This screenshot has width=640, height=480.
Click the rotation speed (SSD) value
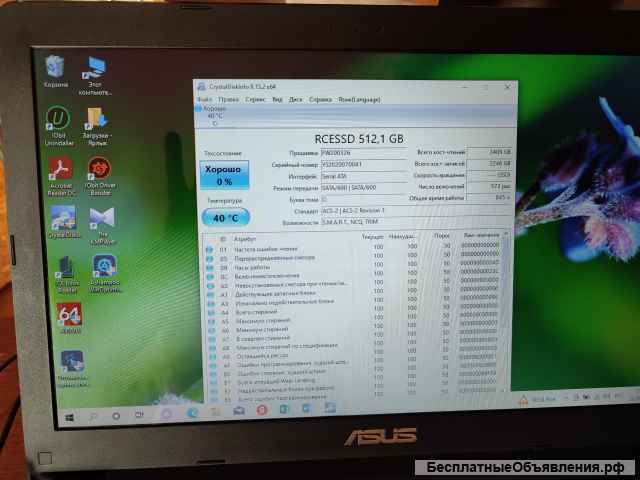tap(489, 175)
